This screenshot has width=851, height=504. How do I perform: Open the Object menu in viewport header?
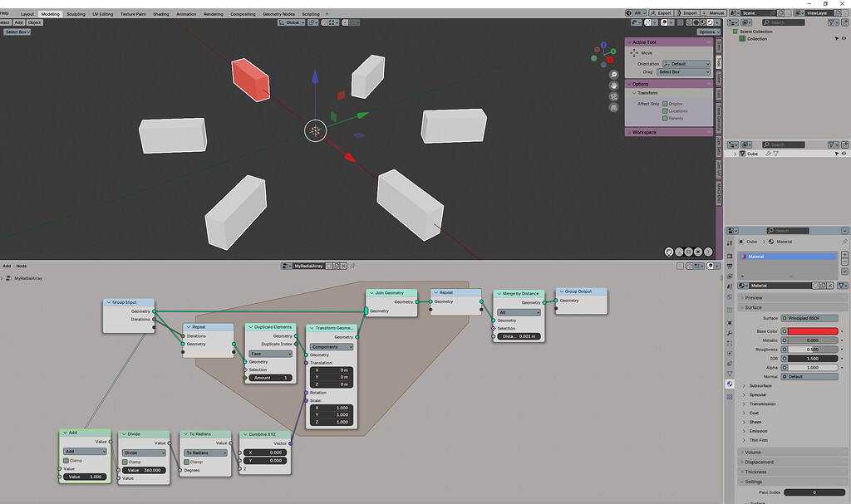point(34,22)
